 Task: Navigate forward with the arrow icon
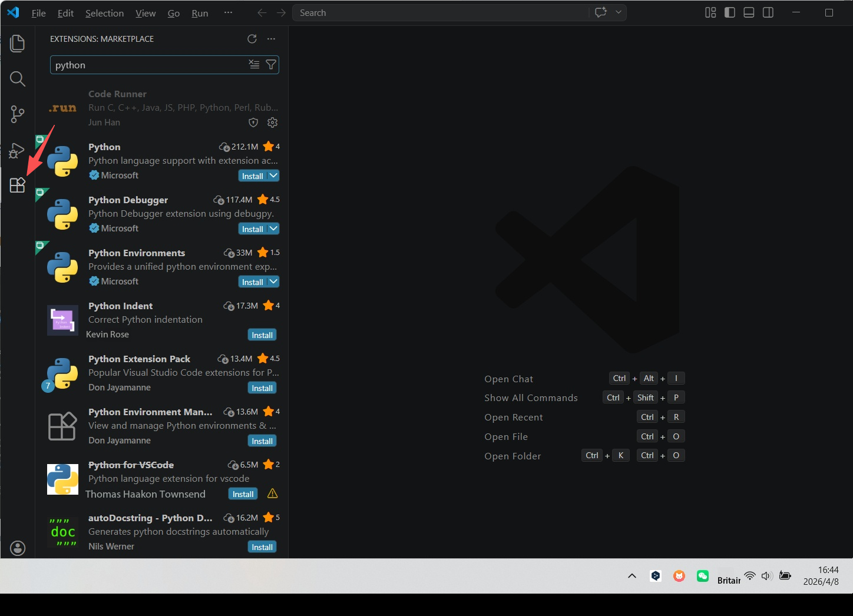(x=281, y=13)
